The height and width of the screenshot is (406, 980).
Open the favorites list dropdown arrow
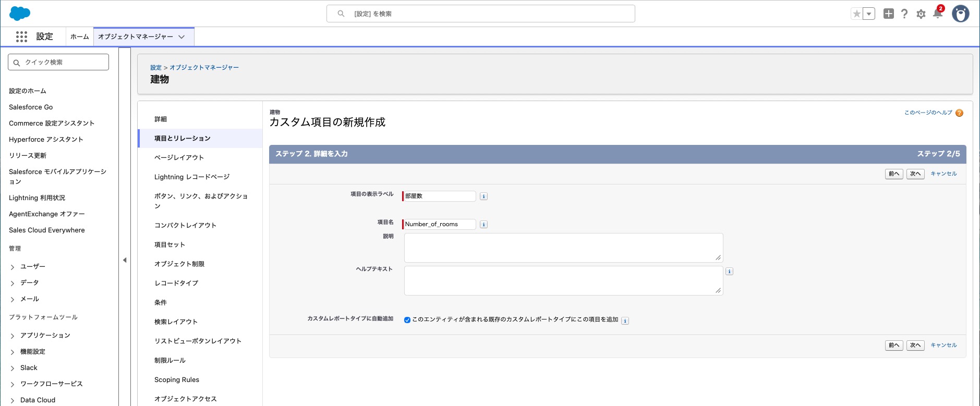869,14
